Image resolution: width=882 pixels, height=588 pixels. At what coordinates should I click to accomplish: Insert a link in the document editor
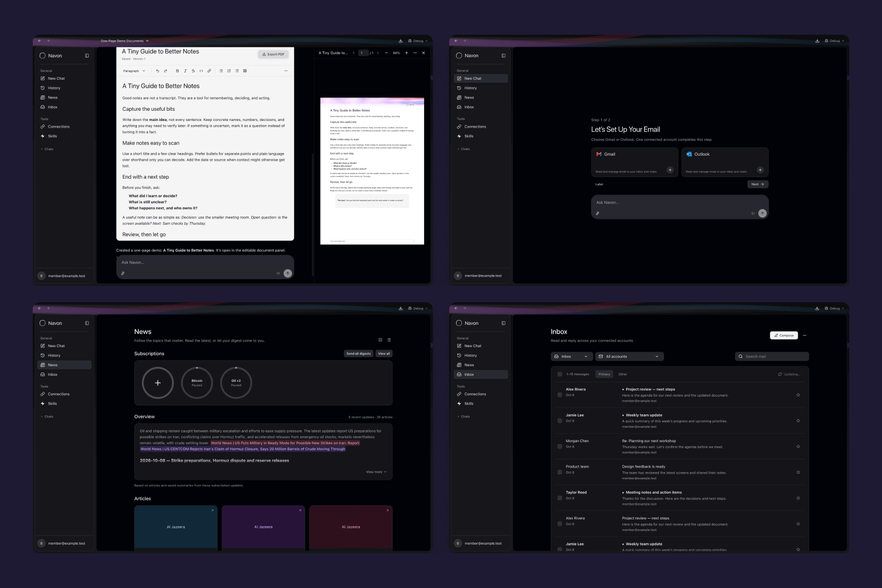209,71
